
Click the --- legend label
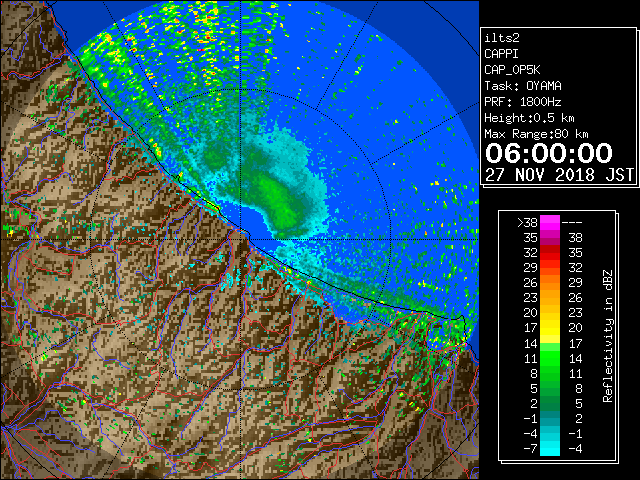point(572,223)
